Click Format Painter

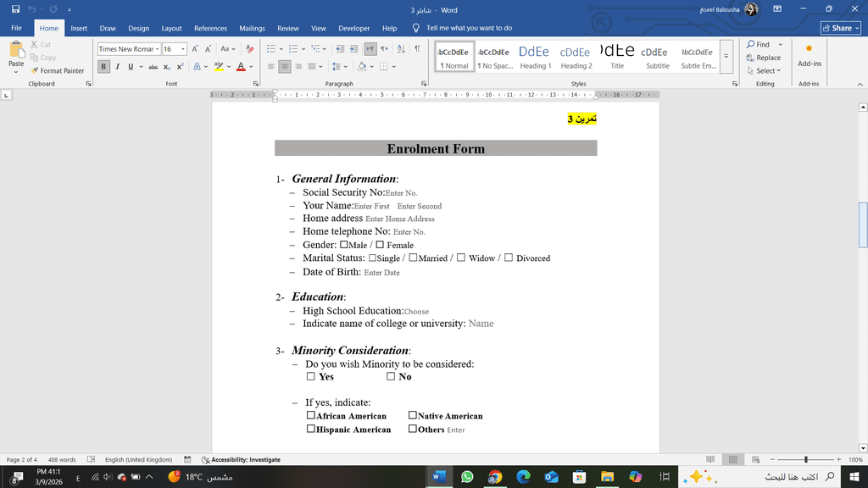point(57,71)
